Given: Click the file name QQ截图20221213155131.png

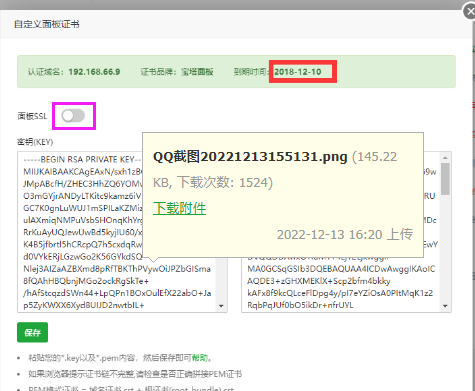Looking at the screenshot, I should [250, 157].
